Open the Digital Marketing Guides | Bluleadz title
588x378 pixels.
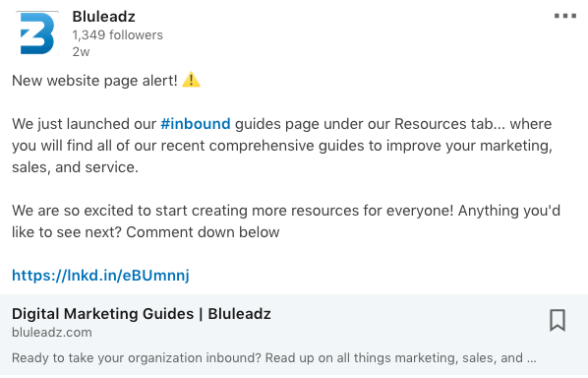click(x=141, y=314)
